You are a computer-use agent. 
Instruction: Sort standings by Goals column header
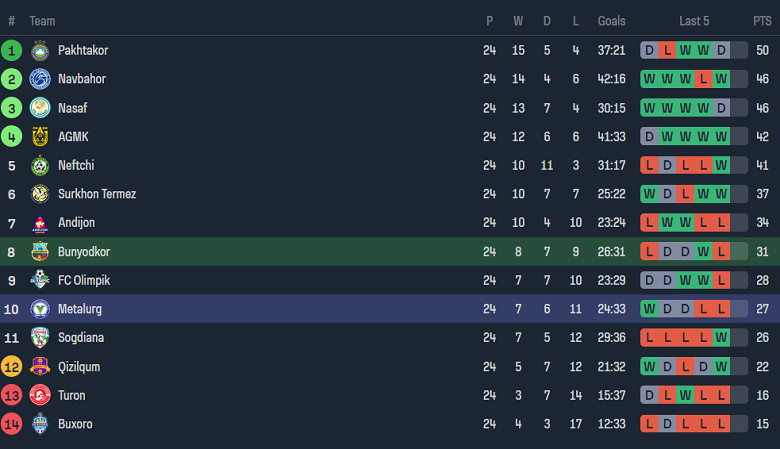click(x=611, y=21)
